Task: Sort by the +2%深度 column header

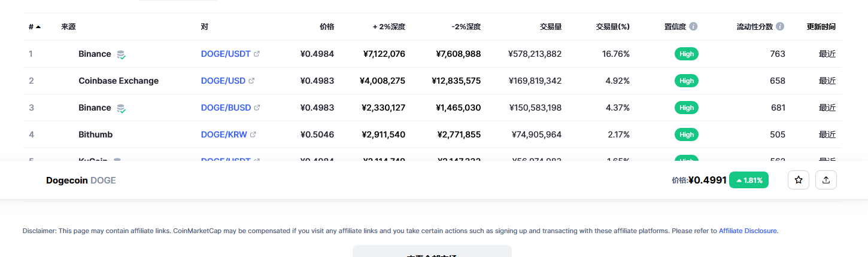Action: (x=389, y=27)
